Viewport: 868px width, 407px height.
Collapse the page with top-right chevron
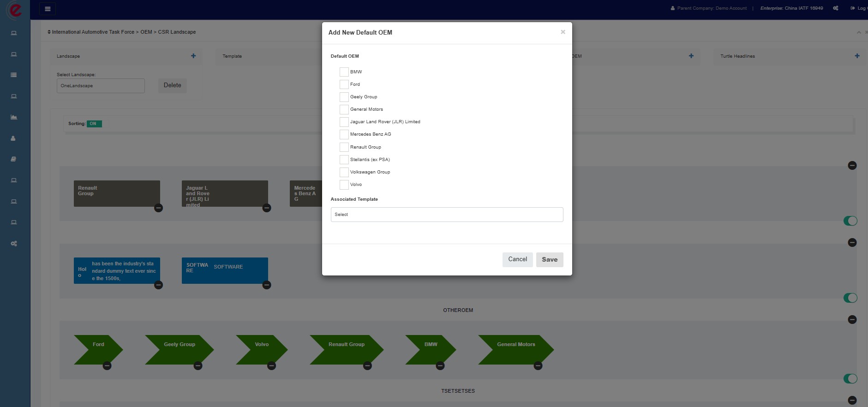coord(859,32)
